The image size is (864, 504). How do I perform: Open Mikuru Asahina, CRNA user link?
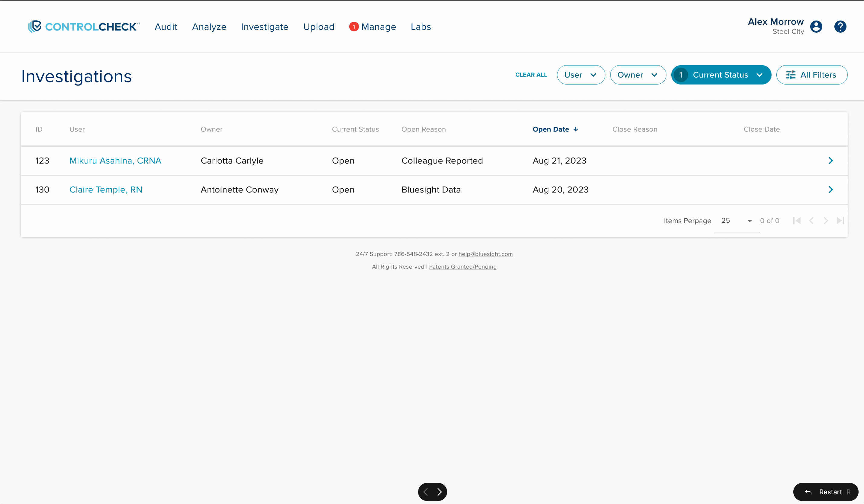click(x=115, y=161)
